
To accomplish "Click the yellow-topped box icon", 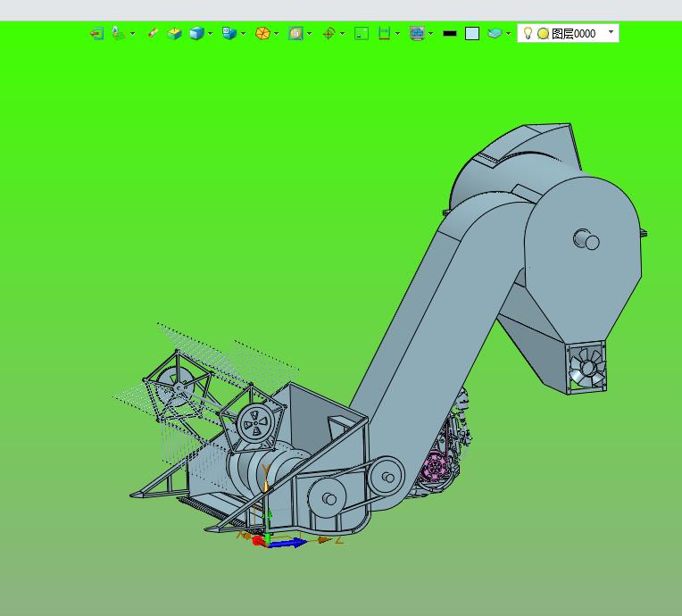I will [x=174, y=34].
